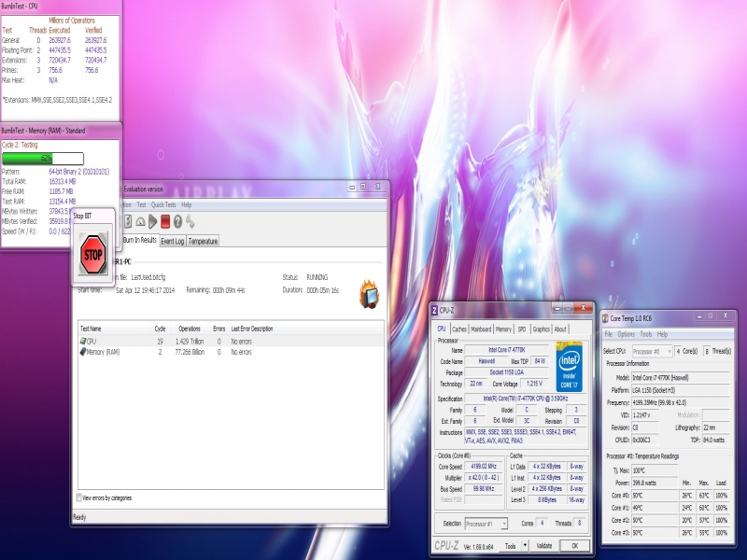Open the Memory tab in CPU-Z
Viewport: 747px width, 560px height.
coord(503,329)
